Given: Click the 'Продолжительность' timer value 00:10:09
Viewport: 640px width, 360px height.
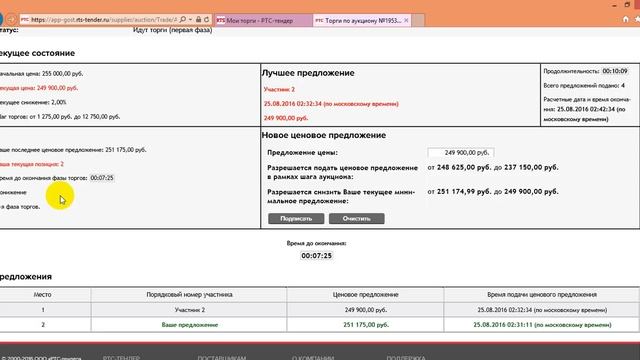Looking at the screenshot, I should click(x=615, y=71).
